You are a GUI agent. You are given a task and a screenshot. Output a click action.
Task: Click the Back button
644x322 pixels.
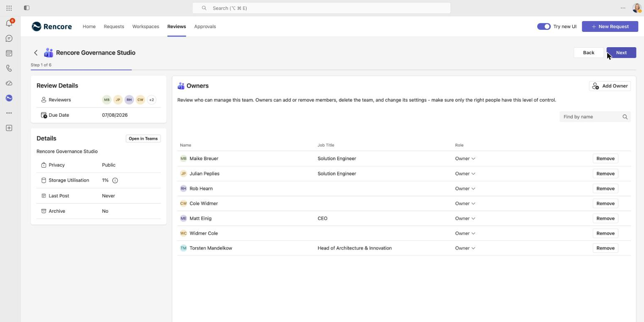click(589, 53)
